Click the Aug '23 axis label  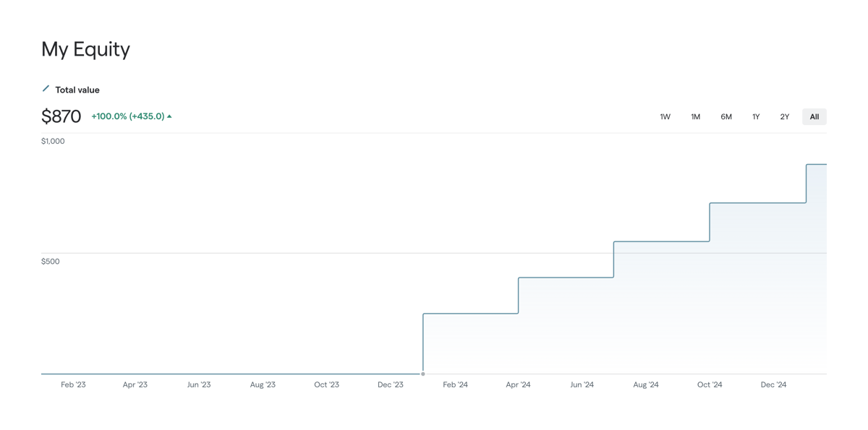(x=263, y=384)
